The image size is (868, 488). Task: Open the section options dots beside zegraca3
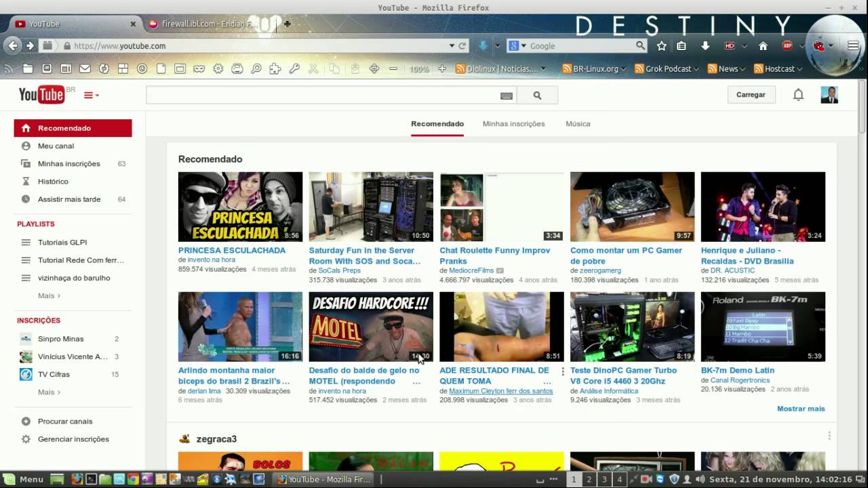(x=829, y=436)
